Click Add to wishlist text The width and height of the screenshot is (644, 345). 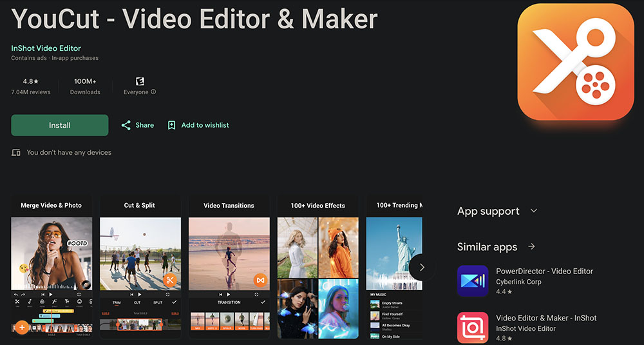pos(205,125)
